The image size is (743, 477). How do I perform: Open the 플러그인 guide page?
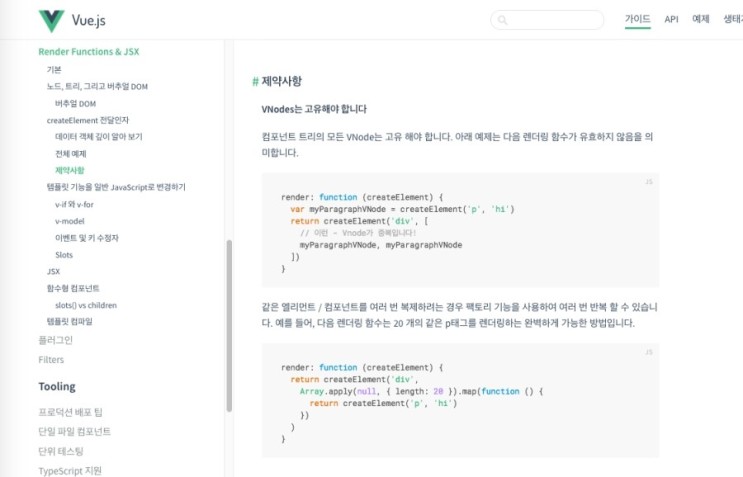[x=56, y=340]
